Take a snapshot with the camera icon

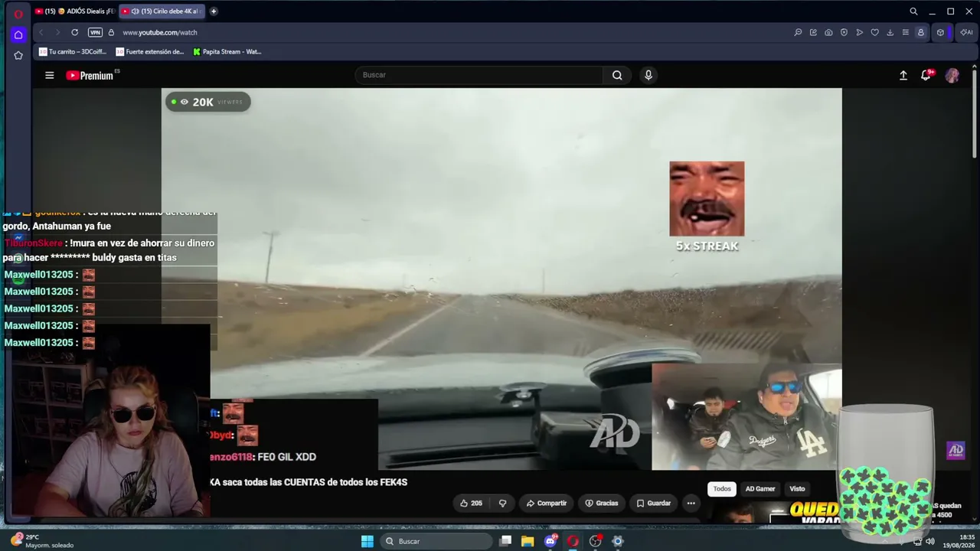[828, 32]
